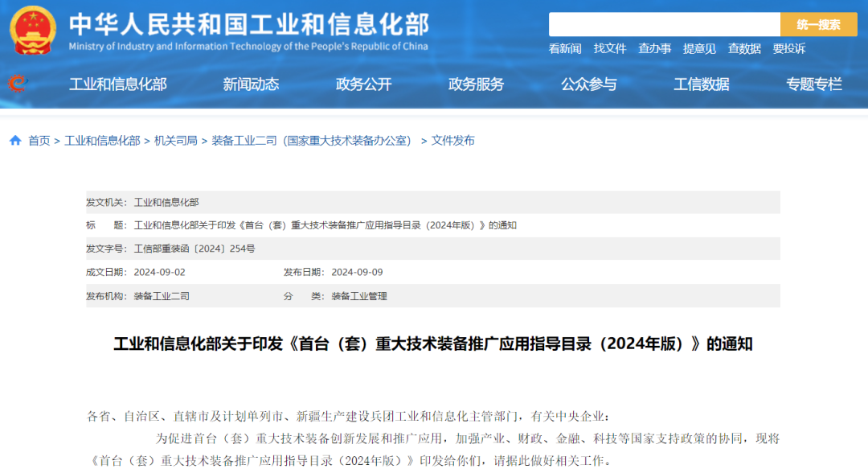Click the 统一搜索 search button
Viewport: 868px width, 473px height.
(819, 24)
